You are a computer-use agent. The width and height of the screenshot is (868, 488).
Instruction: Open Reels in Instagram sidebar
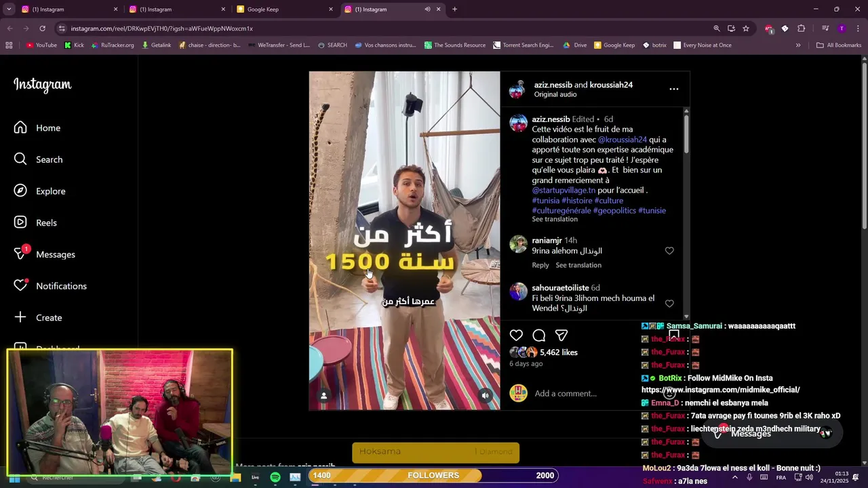pyautogui.click(x=36, y=223)
